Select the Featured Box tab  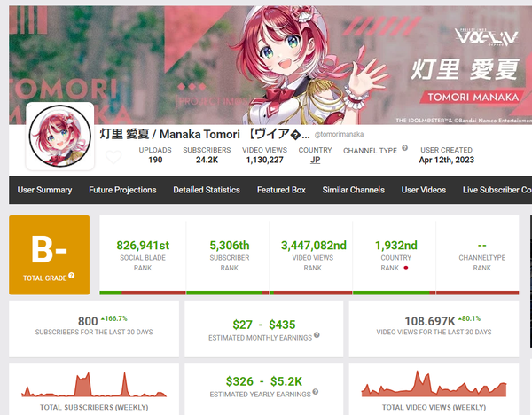[281, 190]
